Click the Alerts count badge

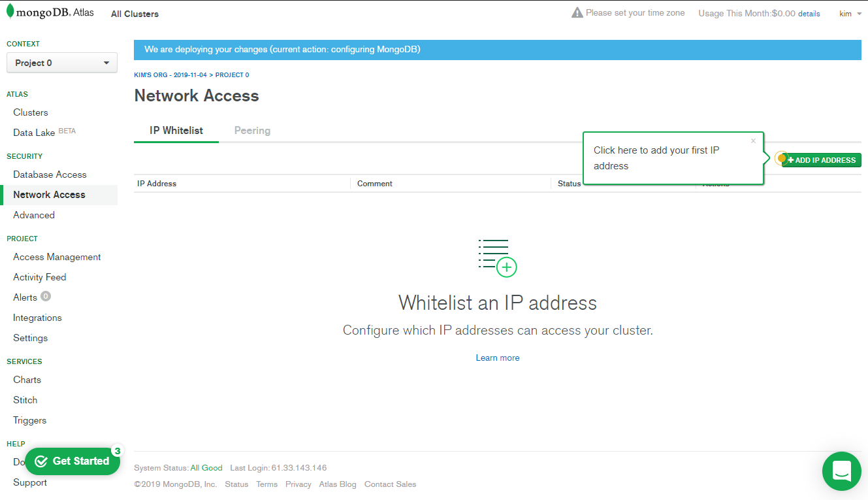tap(46, 296)
